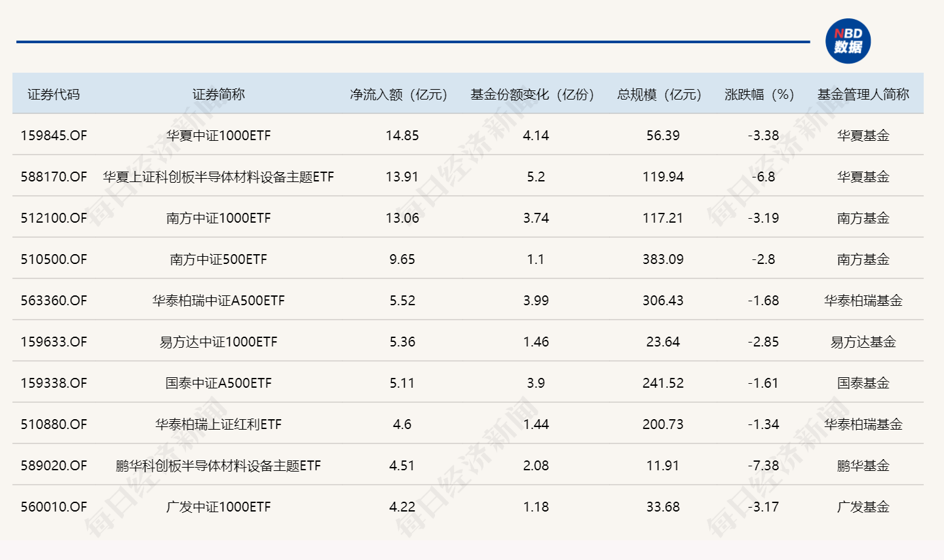The height and width of the screenshot is (560, 944).
Task: Select the 证券代码 column header
Action: pos(54,94)
